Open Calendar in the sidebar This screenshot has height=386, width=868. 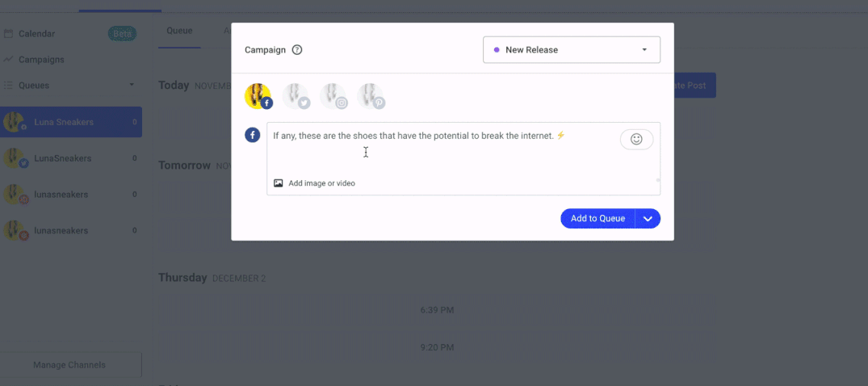point(36,34)
